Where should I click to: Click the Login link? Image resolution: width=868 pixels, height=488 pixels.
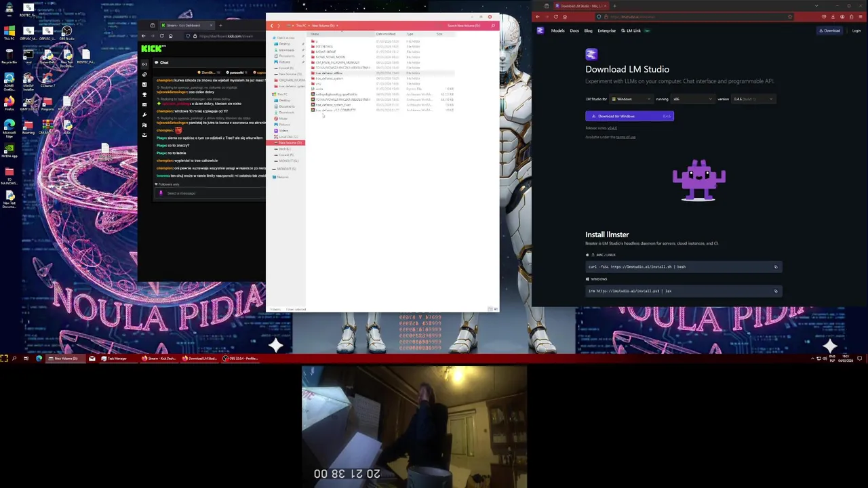(856, 30)
